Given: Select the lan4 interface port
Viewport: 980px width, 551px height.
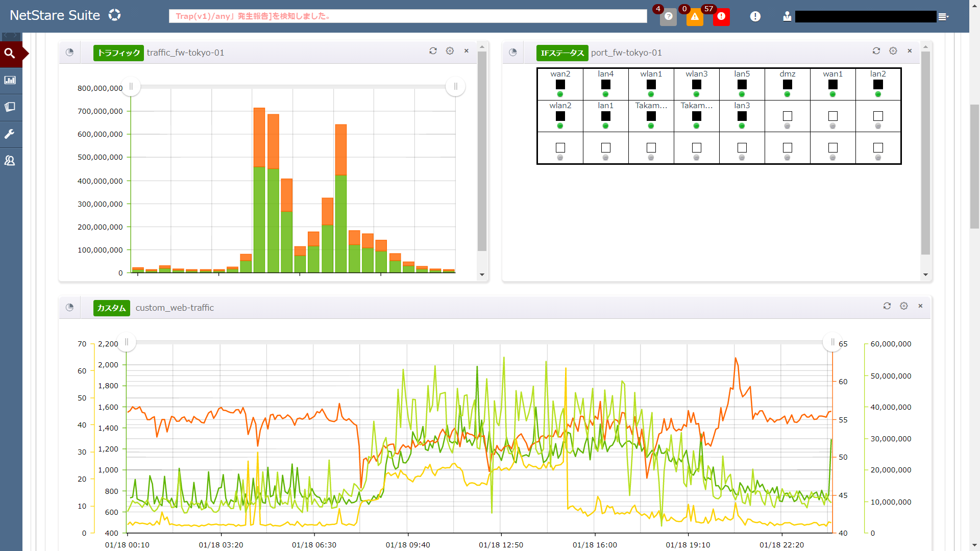Looking at the screenshot, I should [606, 84].
